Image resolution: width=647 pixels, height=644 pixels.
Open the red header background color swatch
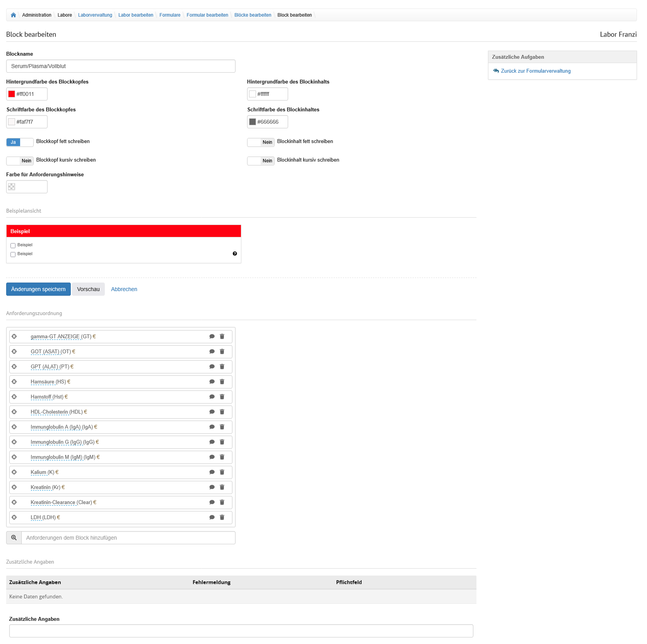click(12, 94)
